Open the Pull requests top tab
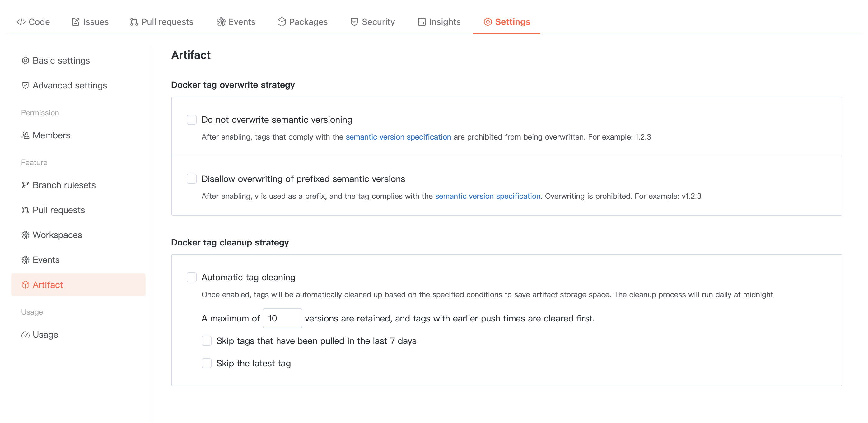The image size is (868, 423). 161,22
